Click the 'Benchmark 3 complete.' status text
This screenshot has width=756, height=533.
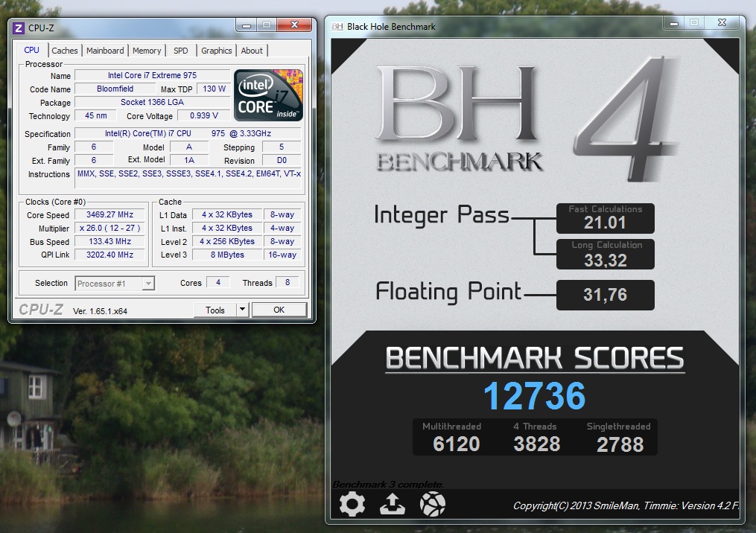(388, 485)
